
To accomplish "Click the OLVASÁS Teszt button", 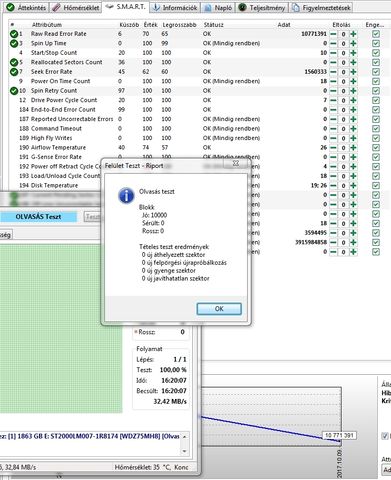I will pos(38,217).
